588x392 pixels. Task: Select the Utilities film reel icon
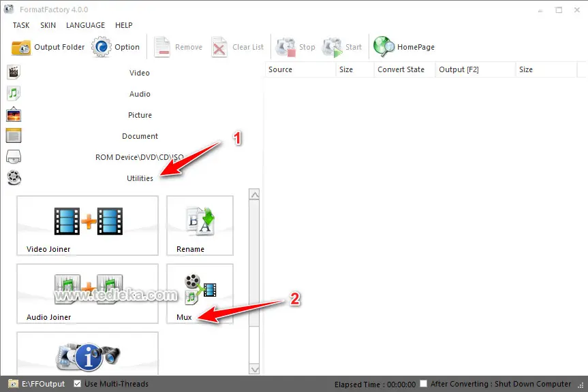(14, 178)
